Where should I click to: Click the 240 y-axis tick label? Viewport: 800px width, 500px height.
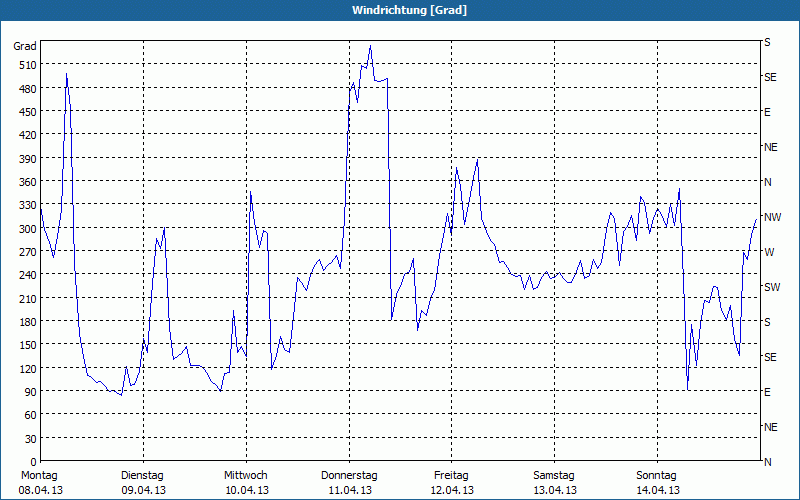pyautogui.click(x=28, y=275)
